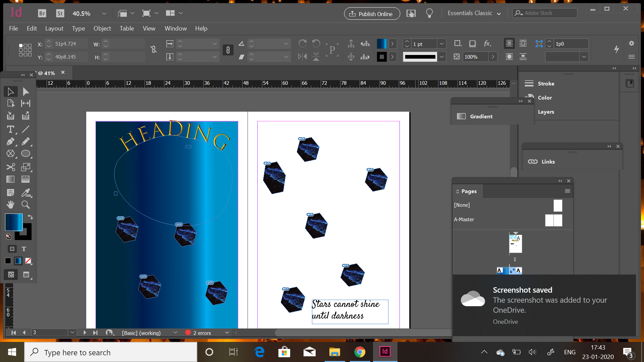
Task: Pick the Direct Selection tool
Action: (25, 92)
